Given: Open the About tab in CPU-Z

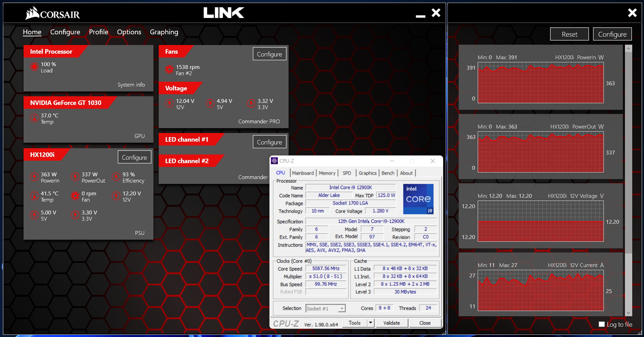Looking at the screenshot, I should (x=406, y=173).
